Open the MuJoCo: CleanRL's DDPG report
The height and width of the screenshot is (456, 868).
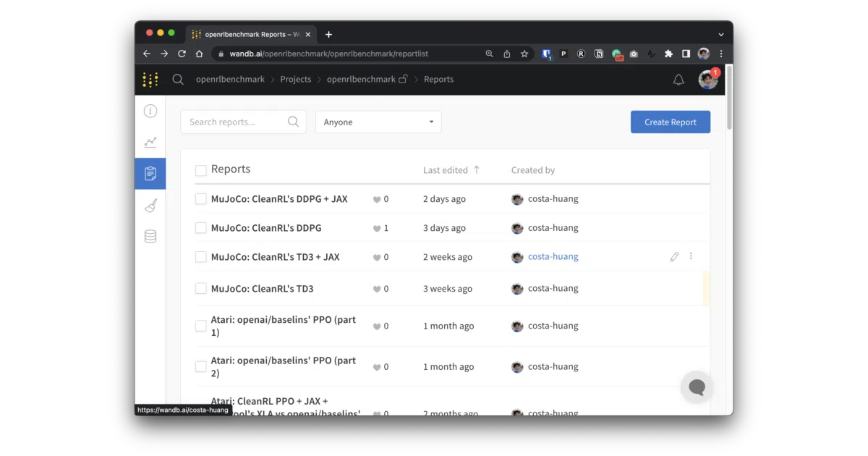click(266, 228)
